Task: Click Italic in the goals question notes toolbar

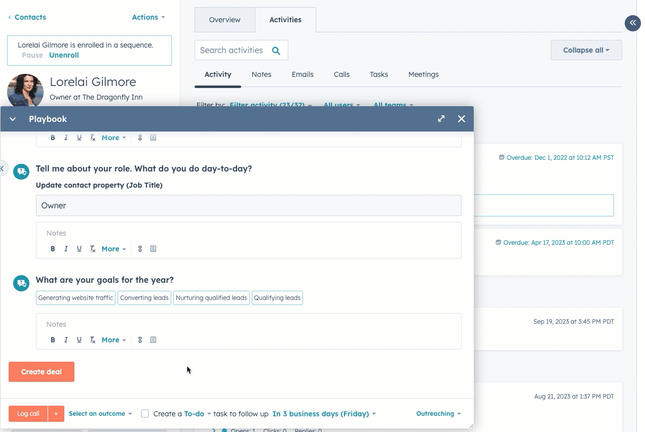Action: [x=66, y=340]
